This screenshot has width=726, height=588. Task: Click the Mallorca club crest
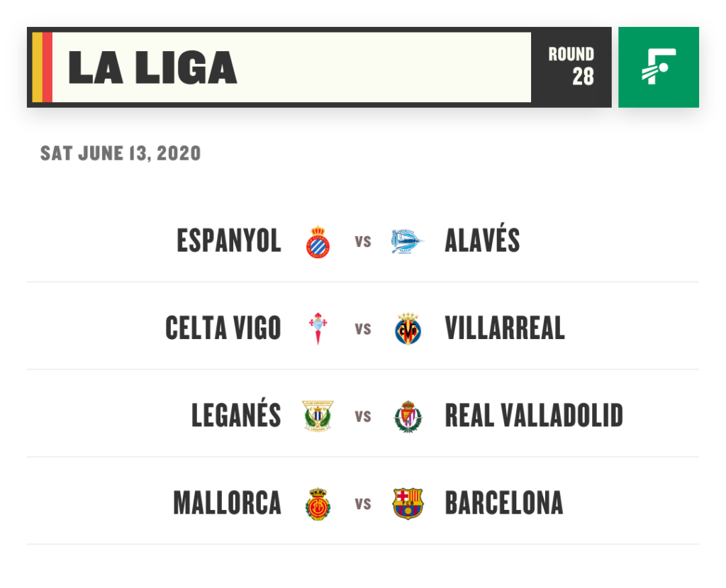coord(318,504)
